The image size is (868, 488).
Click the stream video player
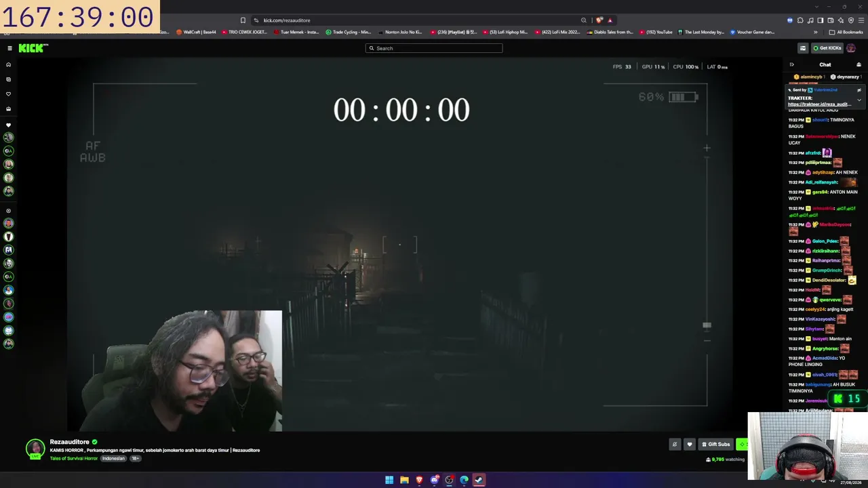tap(400, 244)
